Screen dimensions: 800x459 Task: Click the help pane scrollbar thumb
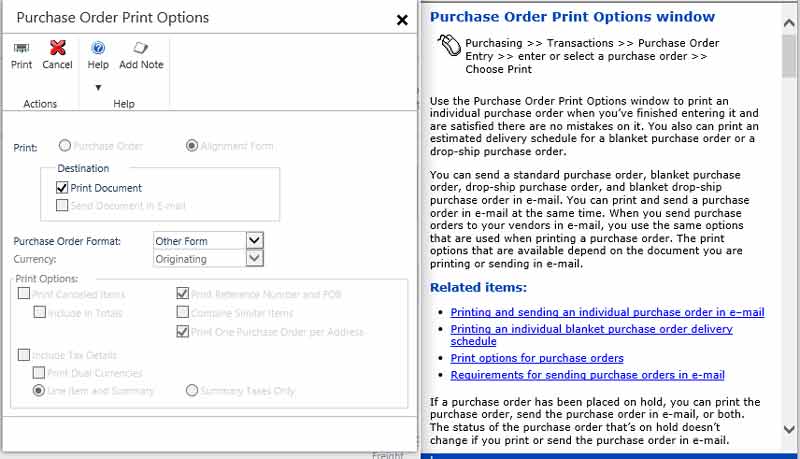click(x=789, y=56)
